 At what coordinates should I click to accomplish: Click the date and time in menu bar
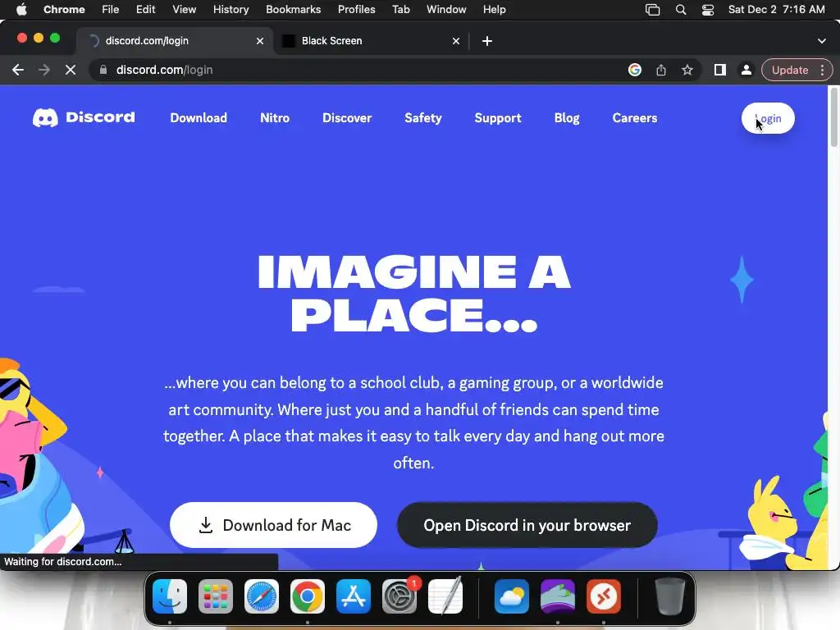(776, 9)
